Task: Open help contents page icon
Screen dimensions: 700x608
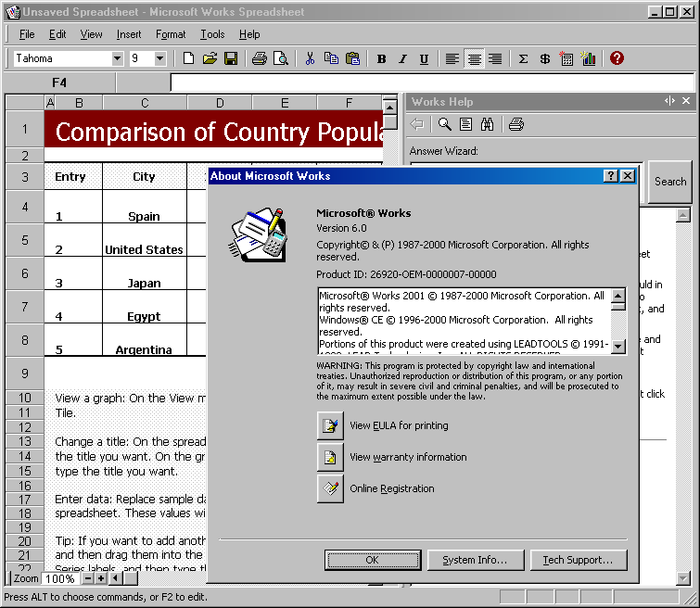Action: [x=465, y=124]
